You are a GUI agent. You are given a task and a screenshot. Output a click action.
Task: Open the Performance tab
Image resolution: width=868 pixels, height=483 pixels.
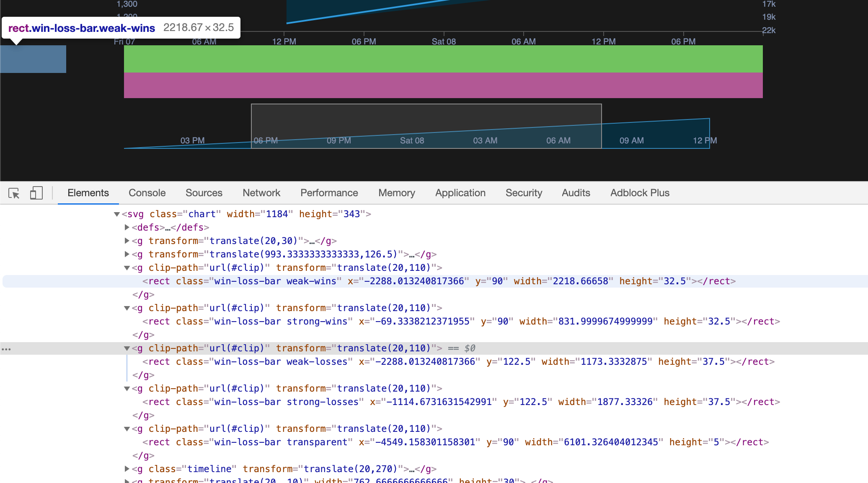(329, 193)
